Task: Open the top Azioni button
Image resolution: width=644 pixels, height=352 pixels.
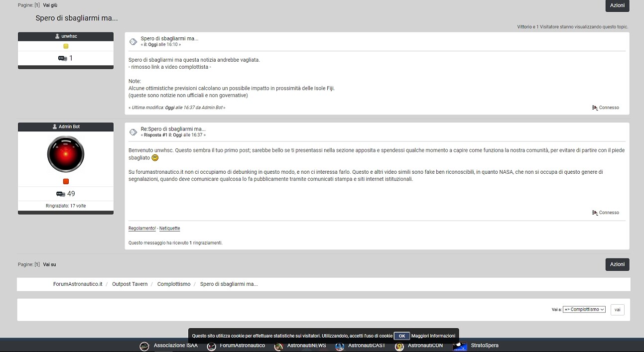Action: click(x=617, y=5)
